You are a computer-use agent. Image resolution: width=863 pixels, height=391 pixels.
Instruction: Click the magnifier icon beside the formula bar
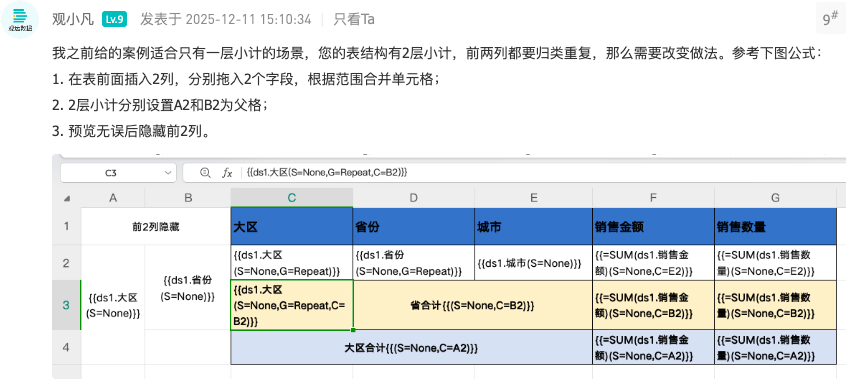point(205,173)
